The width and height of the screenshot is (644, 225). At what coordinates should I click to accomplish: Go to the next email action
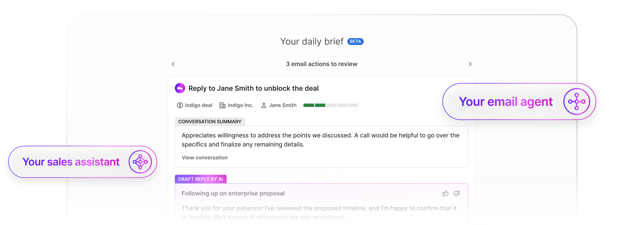click(470, 64)
